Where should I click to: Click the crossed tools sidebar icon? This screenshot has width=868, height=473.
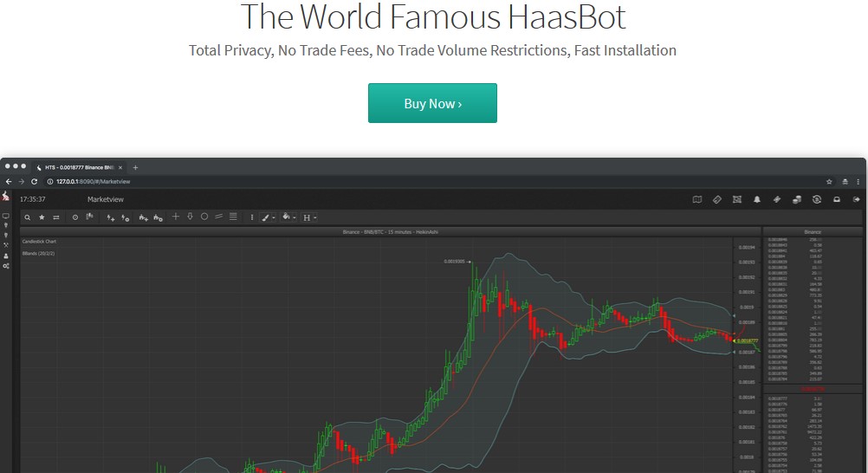[5, 245]
